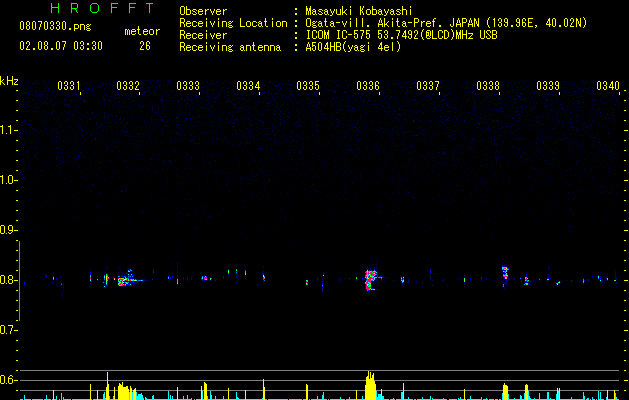Screen dimensions: 629x400
Task: Click the date 02.08.07 03:30
Action: [61, 46]
